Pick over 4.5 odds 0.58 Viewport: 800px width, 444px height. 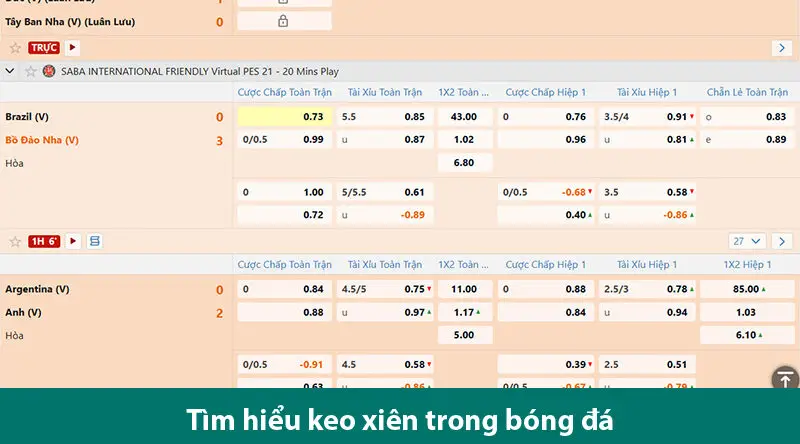(385, 364)
